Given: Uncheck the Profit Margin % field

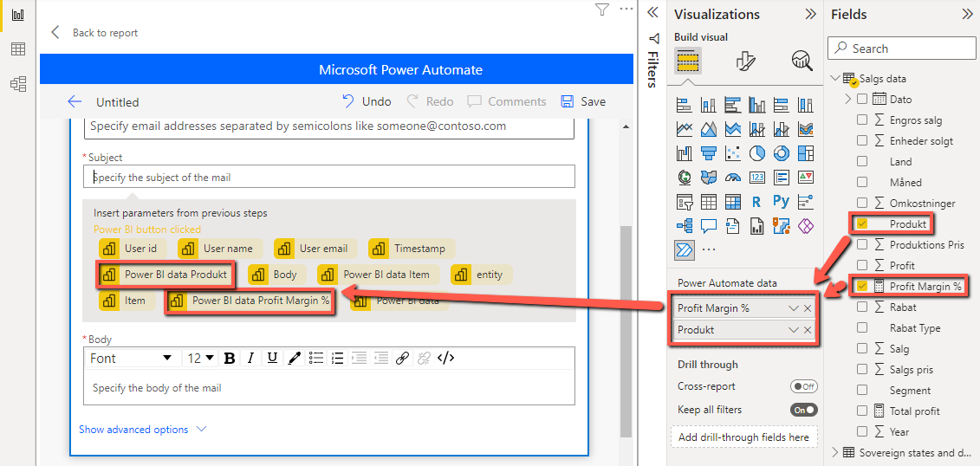Looking at the screenshot, I should click(862, 286).
